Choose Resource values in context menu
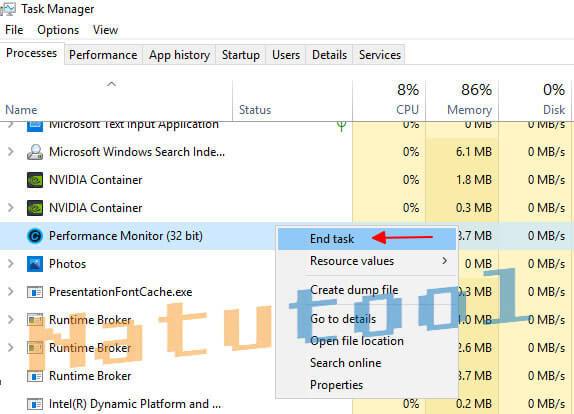The height and width of the screenshot is (414, 574). point(367,261)
